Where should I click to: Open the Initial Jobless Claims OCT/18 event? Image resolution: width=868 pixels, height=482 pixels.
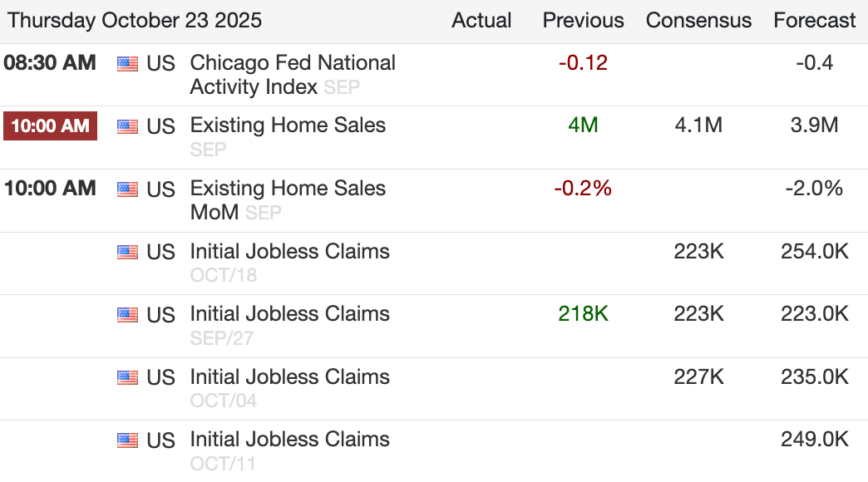(289, 251)
